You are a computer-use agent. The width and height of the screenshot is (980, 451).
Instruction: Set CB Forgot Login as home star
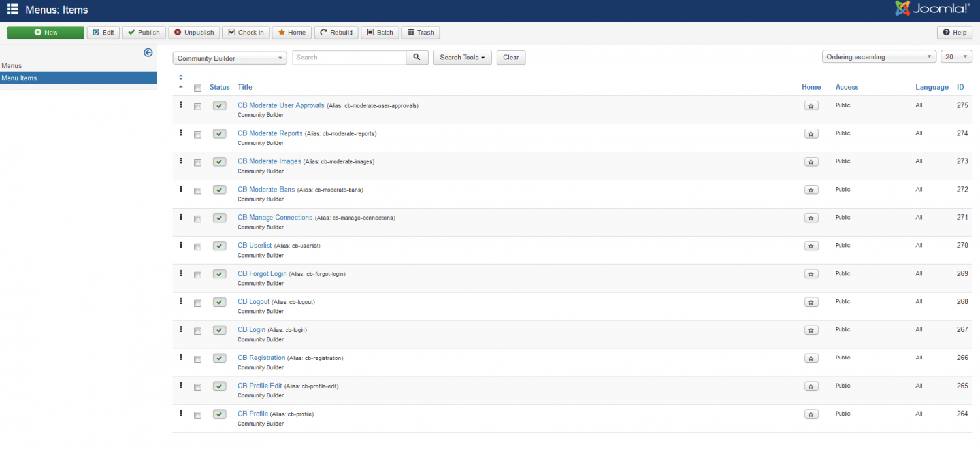pos(811,275)
